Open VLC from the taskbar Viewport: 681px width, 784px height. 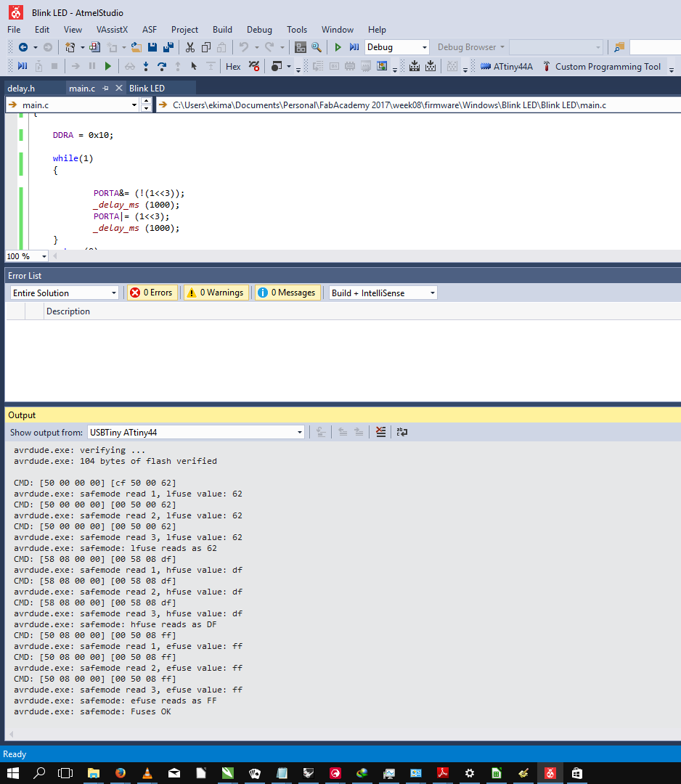pos(147,773)
